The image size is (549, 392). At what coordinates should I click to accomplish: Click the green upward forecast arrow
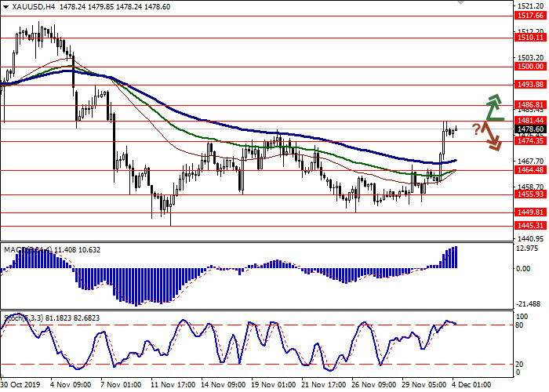pos(493,107)
